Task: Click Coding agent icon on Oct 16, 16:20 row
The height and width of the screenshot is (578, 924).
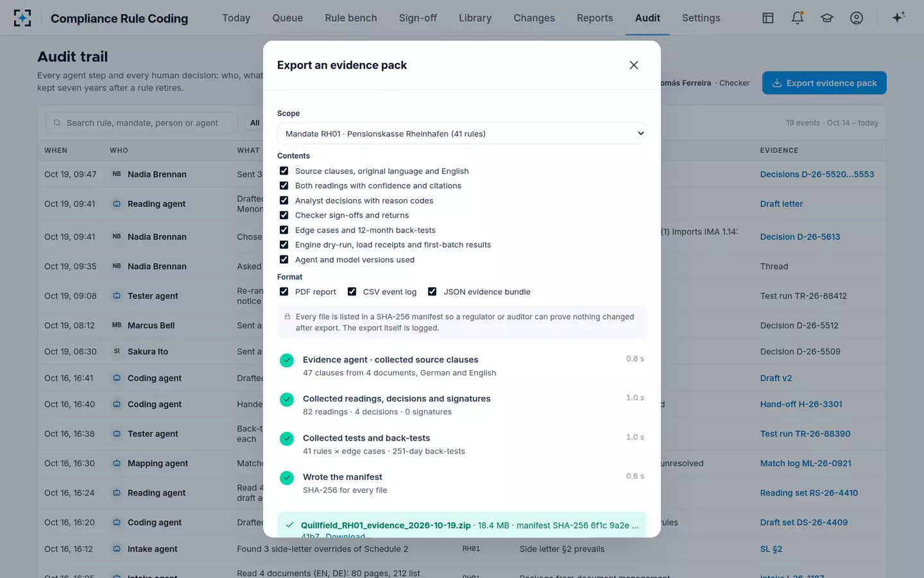Action: pyautogui.click(x=117, y=523)
